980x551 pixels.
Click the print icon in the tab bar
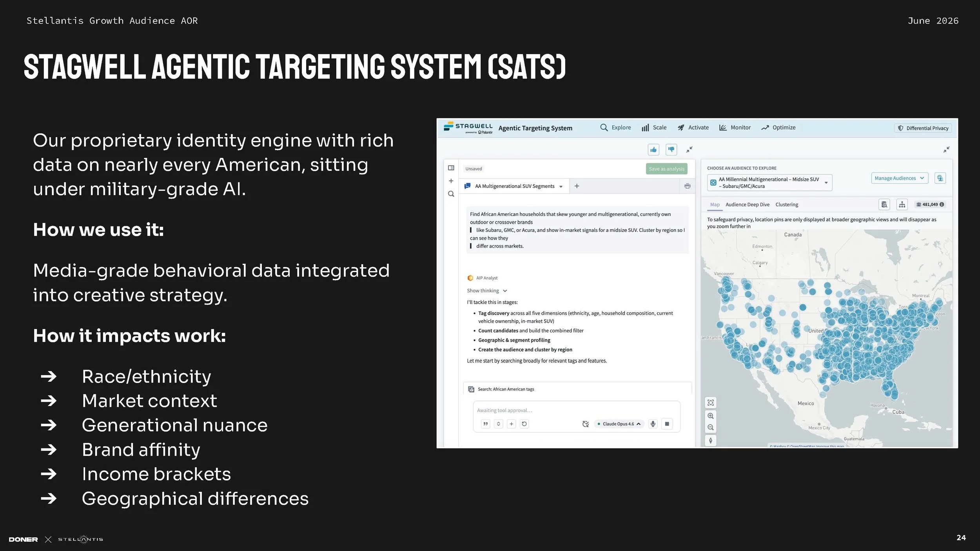click(687, 186)
